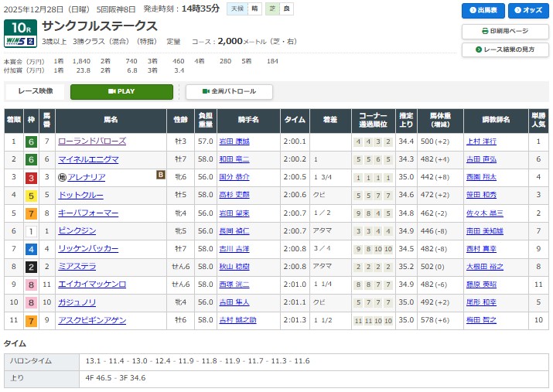
Task: Play the race video with PLAY button
Action: click(x=121, y=91)
